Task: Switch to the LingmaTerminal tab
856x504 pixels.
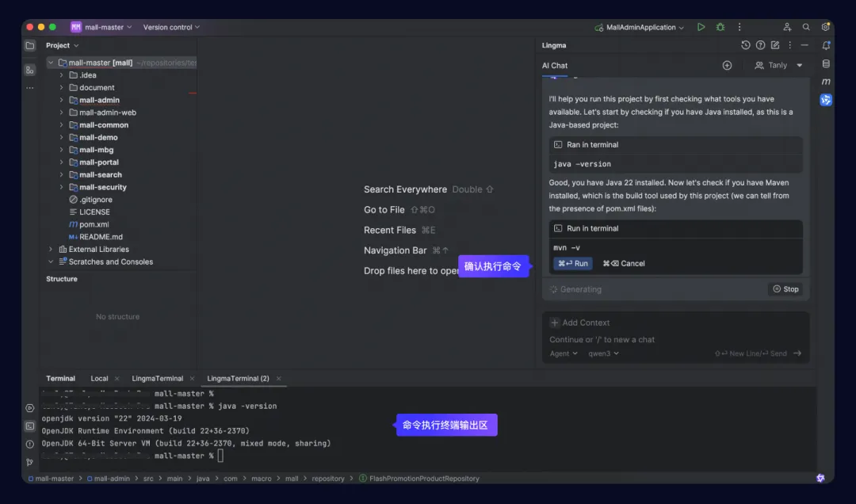Action: pyautogui.click(x=157, y=379)
